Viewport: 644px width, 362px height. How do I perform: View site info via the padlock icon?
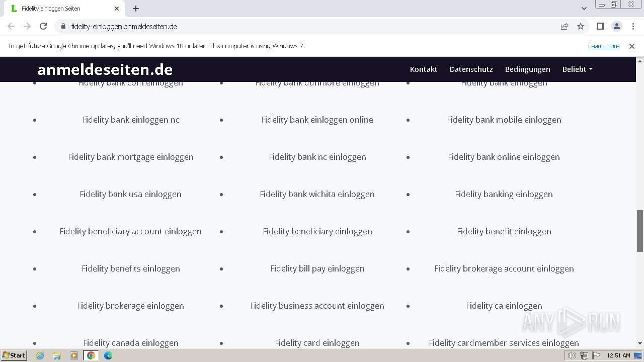point(63,26)
